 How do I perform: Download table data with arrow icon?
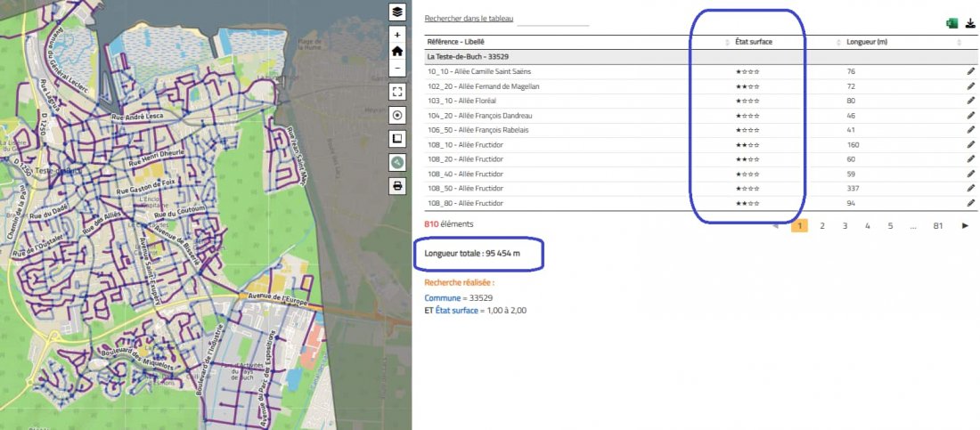(x=970, y=24)
